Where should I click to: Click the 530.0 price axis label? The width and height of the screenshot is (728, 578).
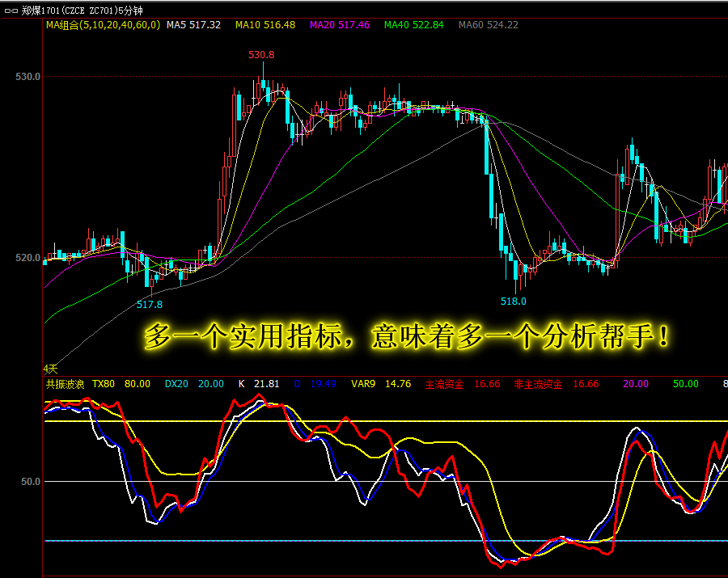coord(28,77)
